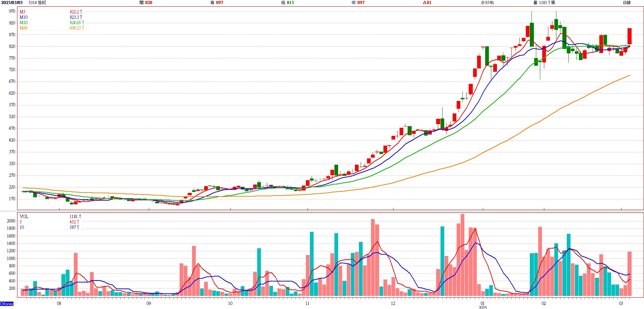Click the closing price 收 897
The height and width of the screenshot is (309, 644).
pyautogui.click(x=358, y=3)
